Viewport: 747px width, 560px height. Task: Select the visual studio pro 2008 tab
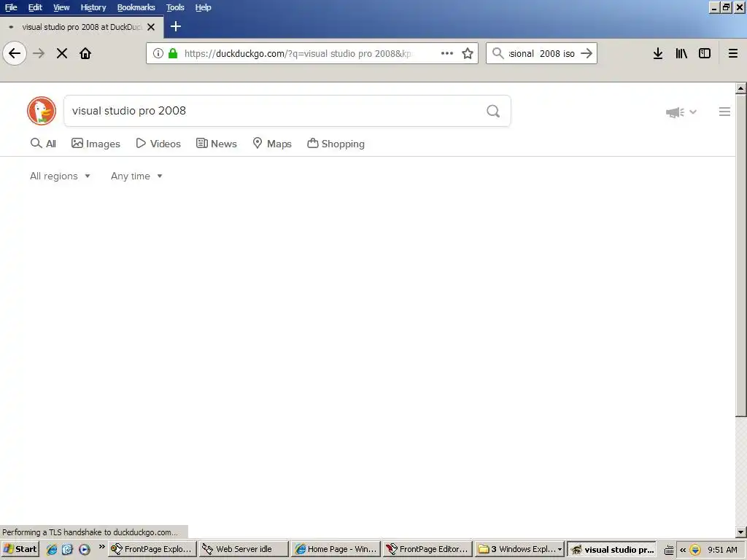coord(82,27)
